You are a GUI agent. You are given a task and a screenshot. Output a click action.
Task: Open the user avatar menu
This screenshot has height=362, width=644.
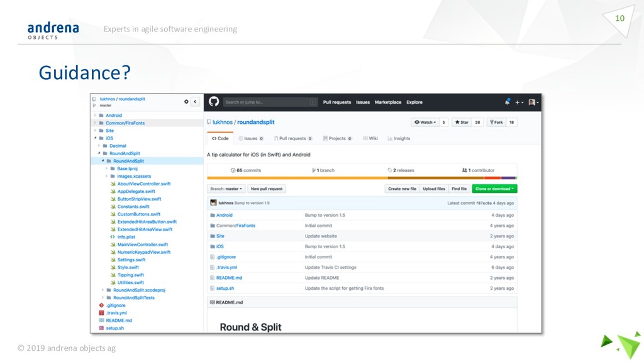pyautogui.click(x=533, y=102)
